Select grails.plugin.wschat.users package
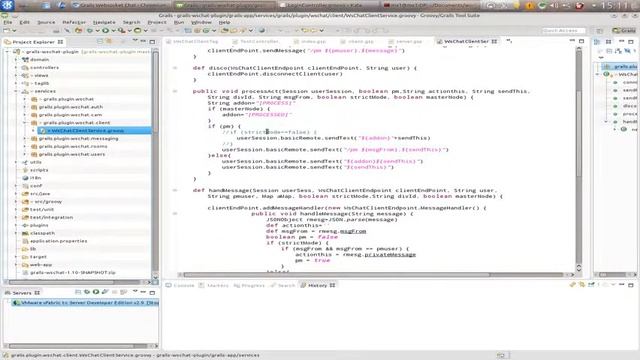The height and width of the screenshot is (360, 640). [x=72, y=154]
